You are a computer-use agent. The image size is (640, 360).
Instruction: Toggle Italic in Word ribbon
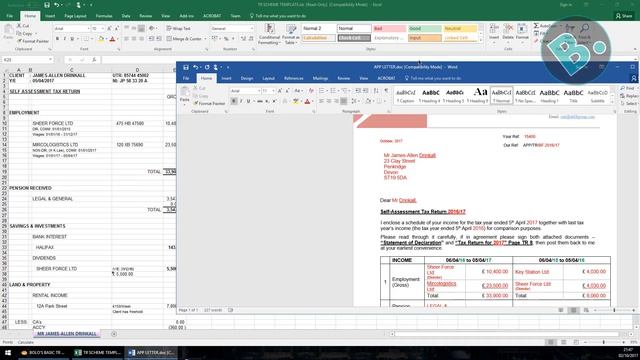pos(241,101)
